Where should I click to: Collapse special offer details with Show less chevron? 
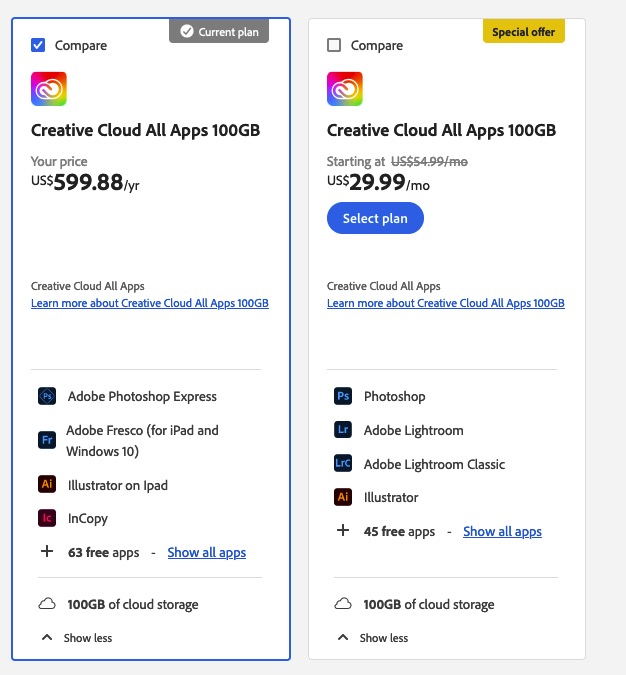343,638
